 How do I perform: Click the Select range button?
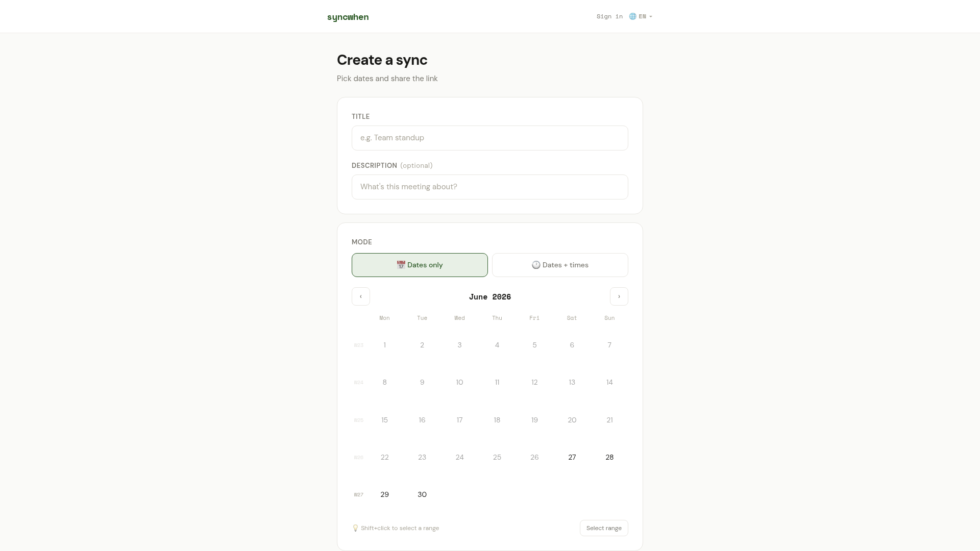(x=604, y=528)
